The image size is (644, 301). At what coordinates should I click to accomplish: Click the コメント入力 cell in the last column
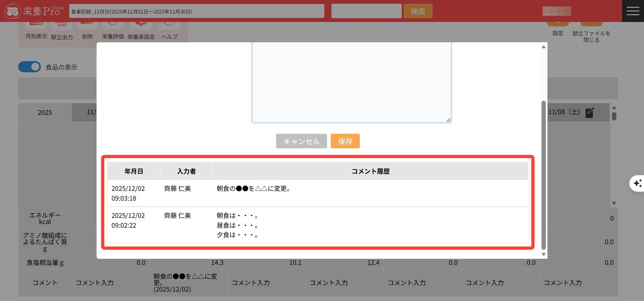(563, 283)
